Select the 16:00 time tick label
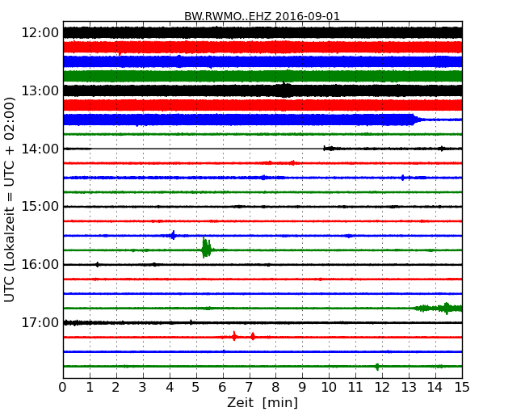 (x=40, y=264)
